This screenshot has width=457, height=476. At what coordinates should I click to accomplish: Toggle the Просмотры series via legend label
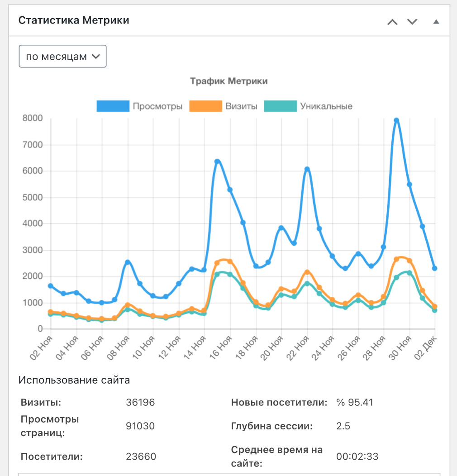(157, 106)
